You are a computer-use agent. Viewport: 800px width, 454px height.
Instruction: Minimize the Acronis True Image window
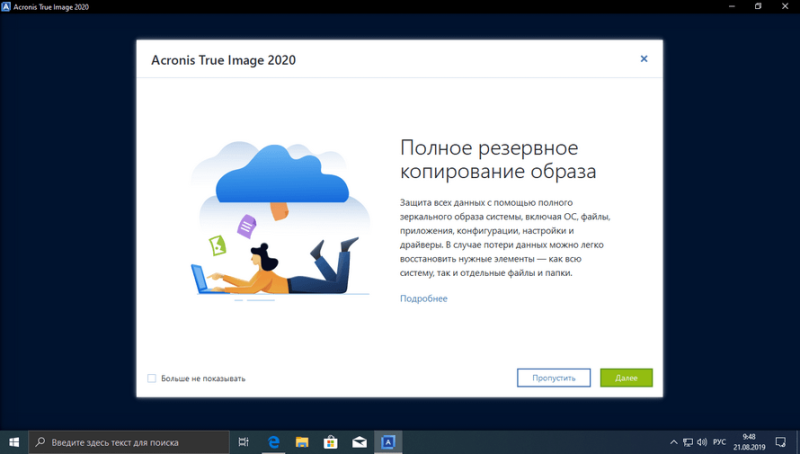[x=732, y=7]
